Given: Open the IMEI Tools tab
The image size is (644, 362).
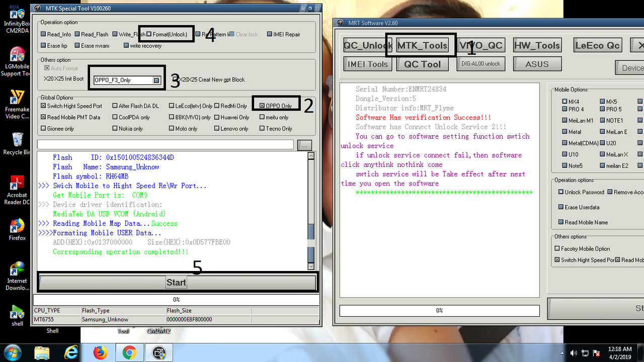Looking at the screenshot, I should (367, 64).
